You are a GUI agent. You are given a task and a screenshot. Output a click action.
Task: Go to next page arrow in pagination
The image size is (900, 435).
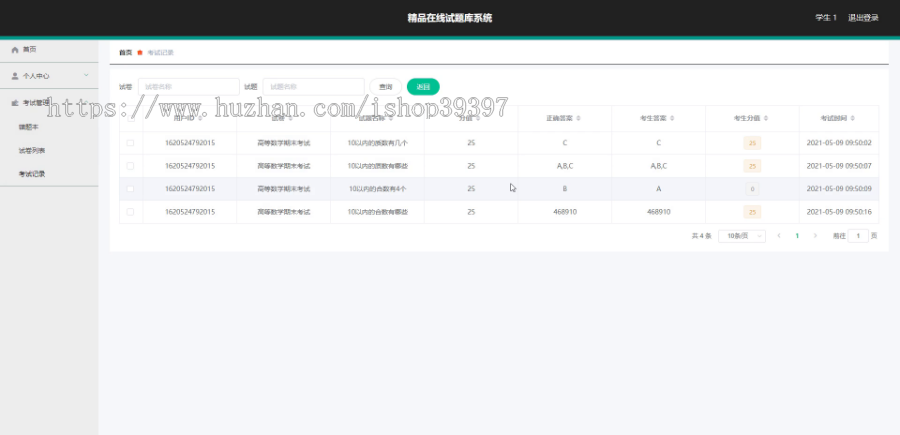(x=815, y=236)
